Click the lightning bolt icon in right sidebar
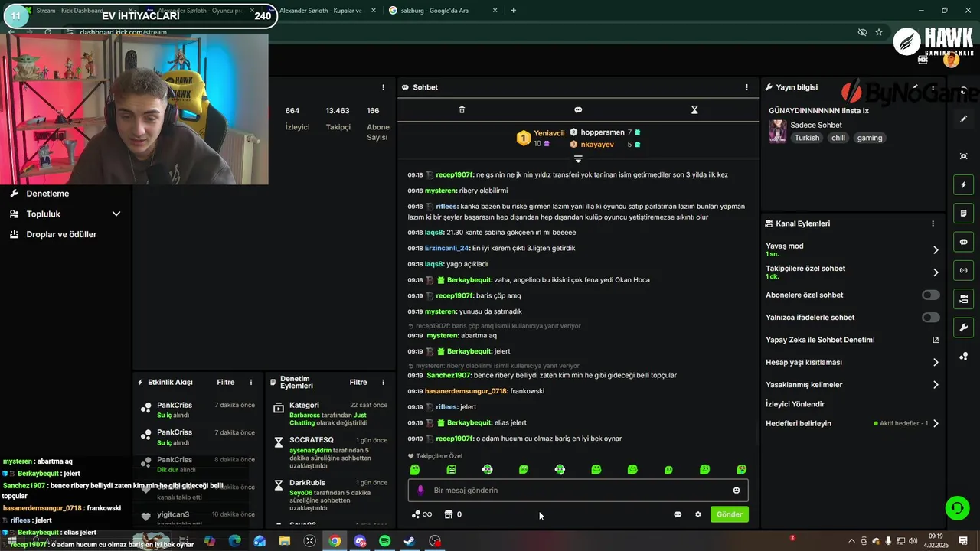 pyautogui.click(x=963, y=184)
